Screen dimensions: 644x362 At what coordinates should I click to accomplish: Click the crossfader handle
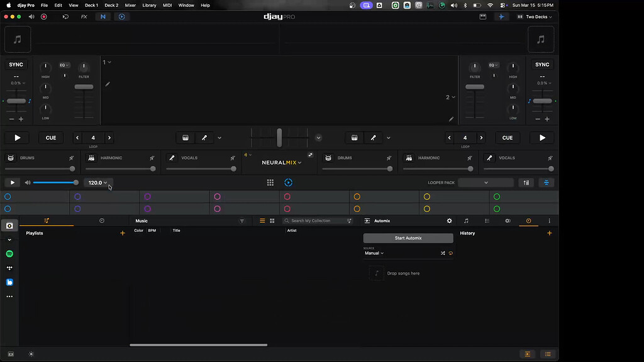pyautogui.click(x=279, y=138)
